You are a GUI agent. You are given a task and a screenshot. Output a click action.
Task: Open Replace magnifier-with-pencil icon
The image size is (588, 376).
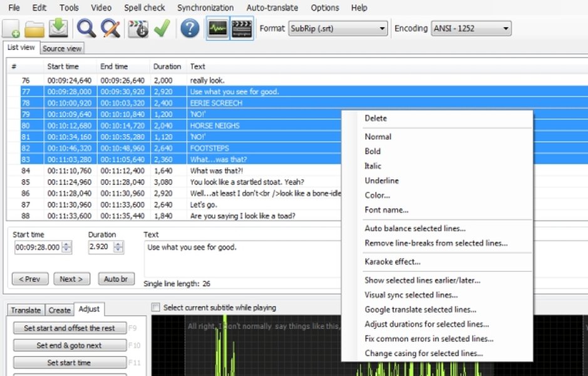coord(110,29)
